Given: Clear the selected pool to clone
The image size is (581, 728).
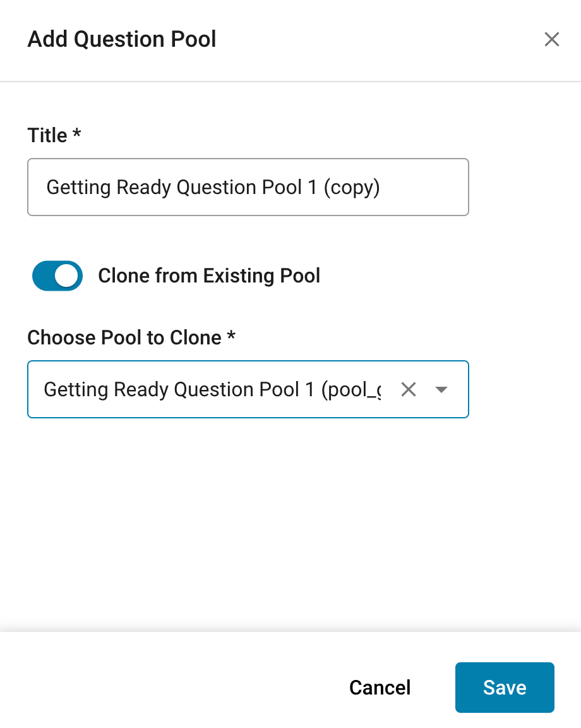Looking at the screenshot, I should click(x=409, y=390).
